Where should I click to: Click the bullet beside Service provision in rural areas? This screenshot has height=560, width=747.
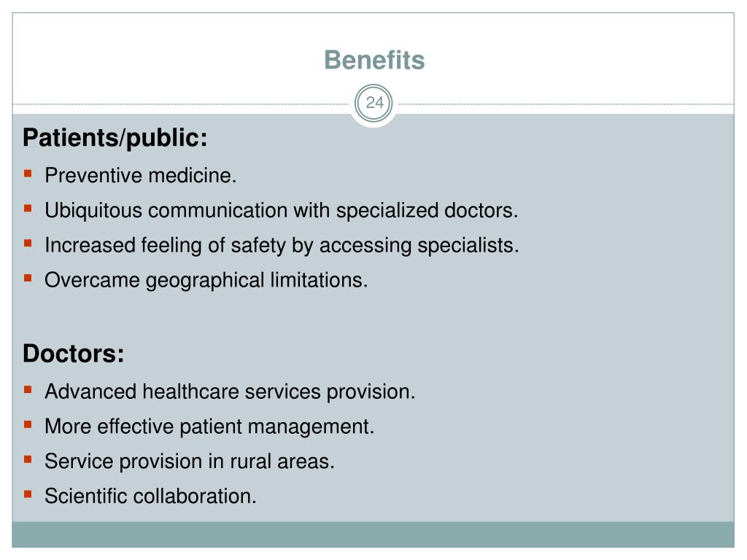(x=28, y=459)
